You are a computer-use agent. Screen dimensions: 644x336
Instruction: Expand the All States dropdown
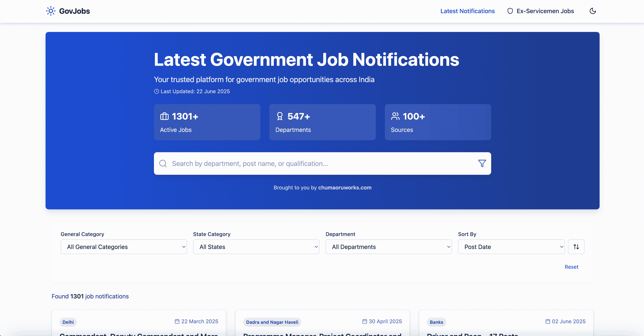tap(256, 247)
